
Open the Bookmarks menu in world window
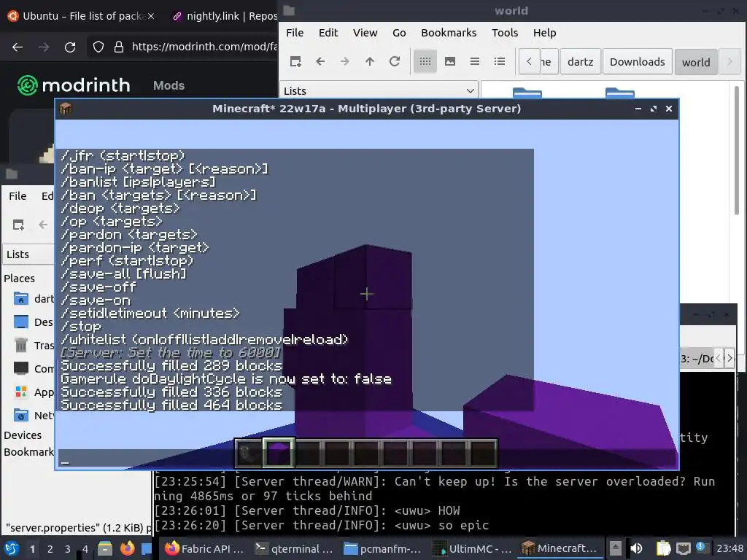[449, 33]
